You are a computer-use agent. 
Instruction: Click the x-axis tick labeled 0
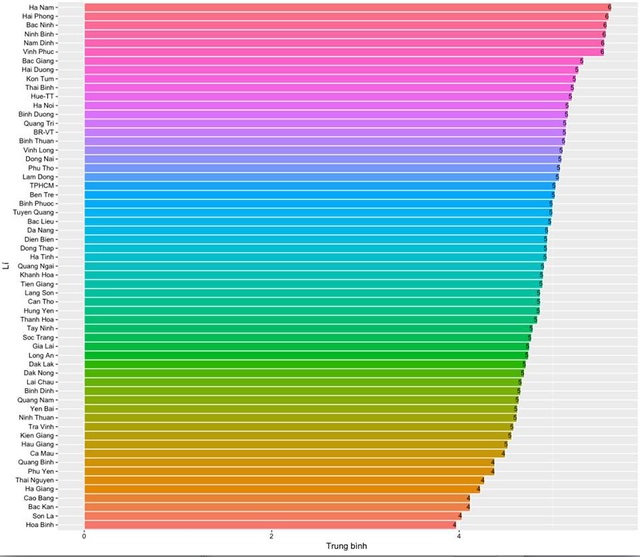[x=84, y=536]
